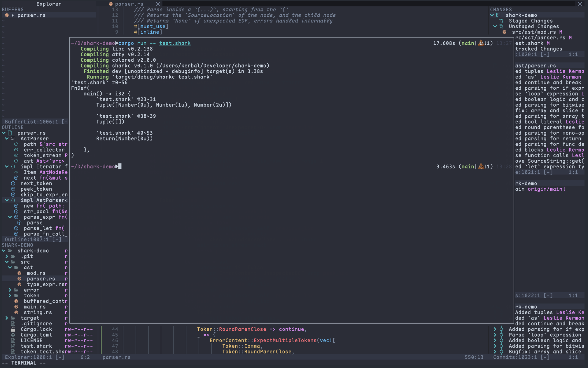Click the cube icon beside skip_to_expr_en
The image size is (588, 368).
click(13, 195)
